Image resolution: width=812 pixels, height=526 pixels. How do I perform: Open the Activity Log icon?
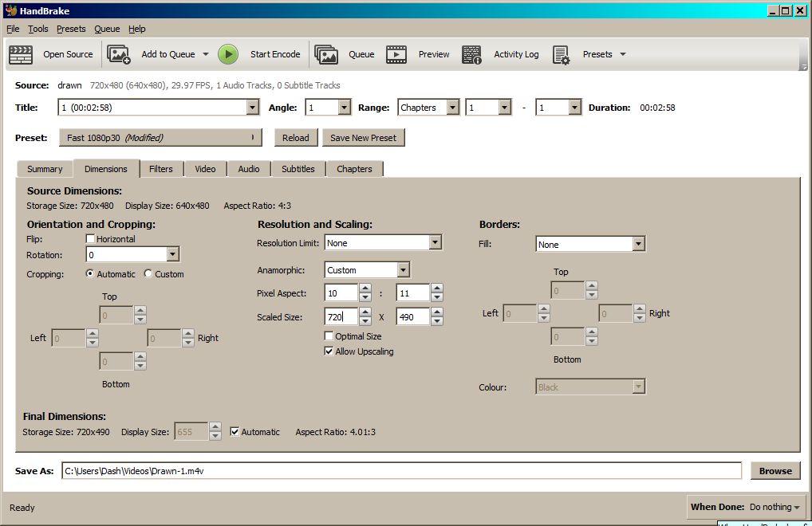point(471,54)
